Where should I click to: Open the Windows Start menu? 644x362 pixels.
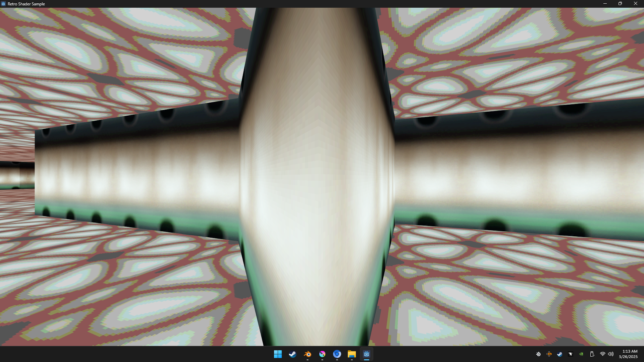point(278,354)
